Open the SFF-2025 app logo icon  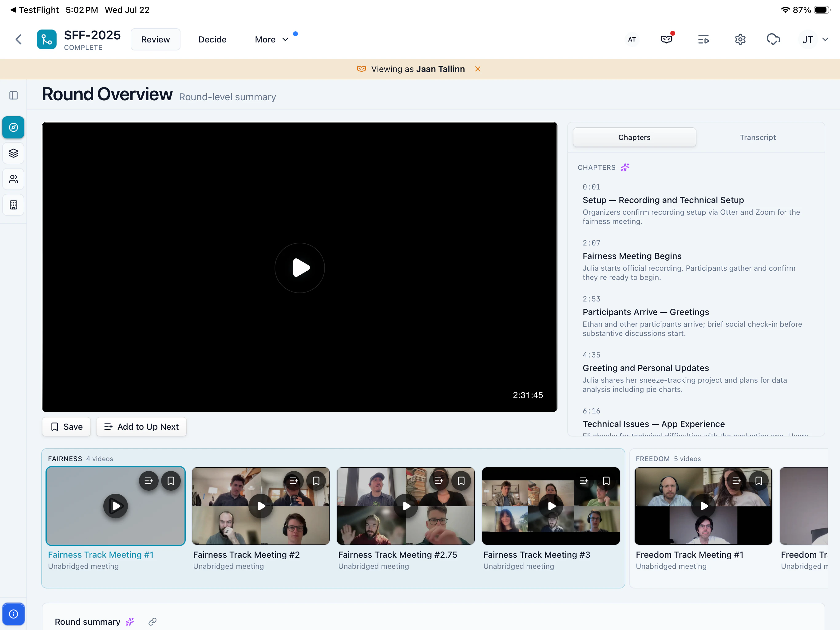(x=46, y=39)
